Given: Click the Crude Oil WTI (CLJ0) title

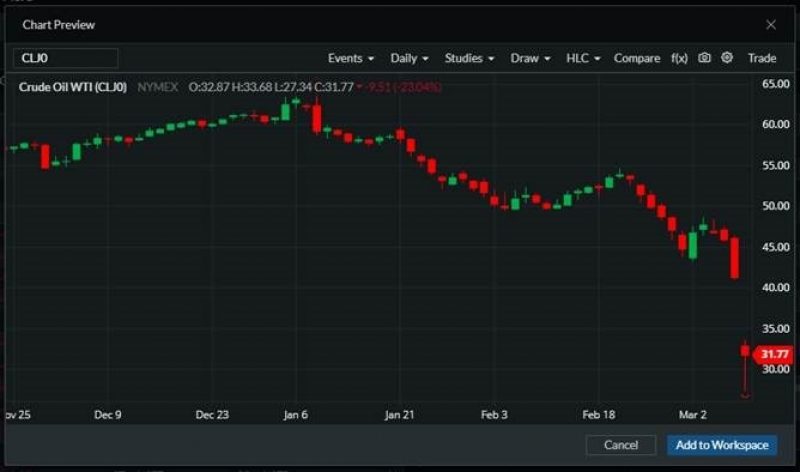Looking at the screenshot, I should coord(72,87).
